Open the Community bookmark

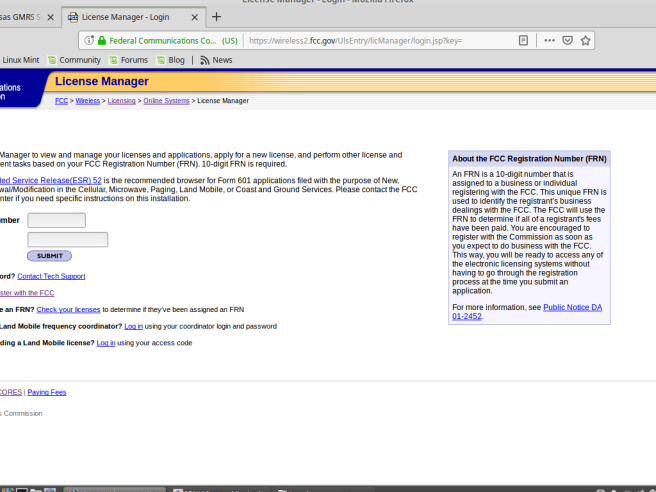click(x=74, y=60)
